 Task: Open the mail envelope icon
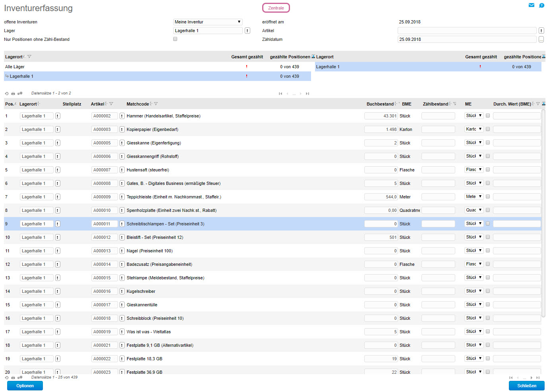(x=531, y=5)
